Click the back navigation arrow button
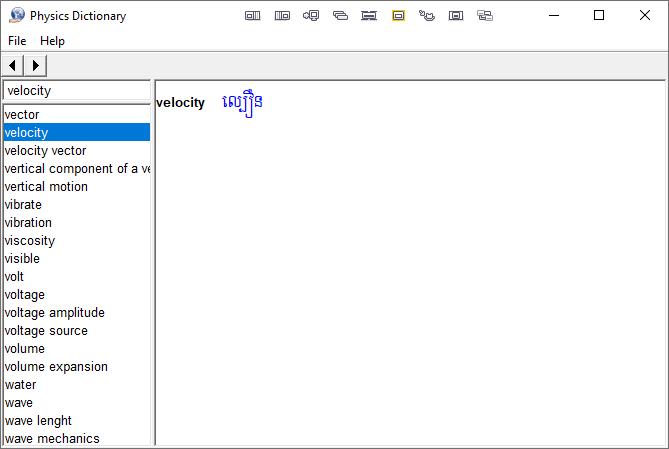Screen dimensions: 669x449 12,65
